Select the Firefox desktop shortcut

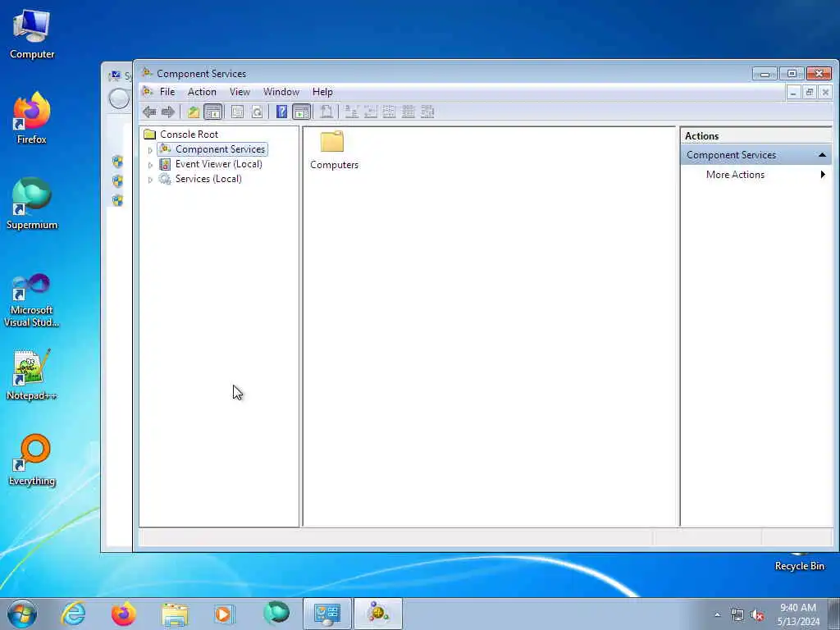coord(32,118)
